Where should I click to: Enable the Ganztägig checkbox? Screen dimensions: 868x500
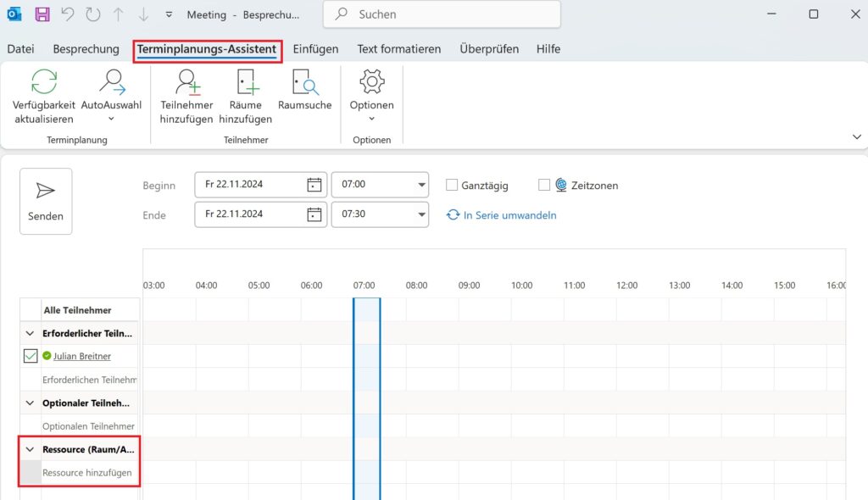(452, 185)
